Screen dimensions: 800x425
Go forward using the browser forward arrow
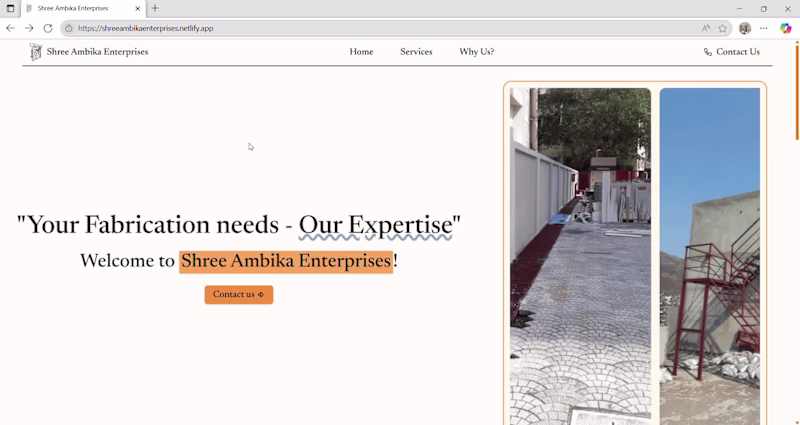coord(29,28)
